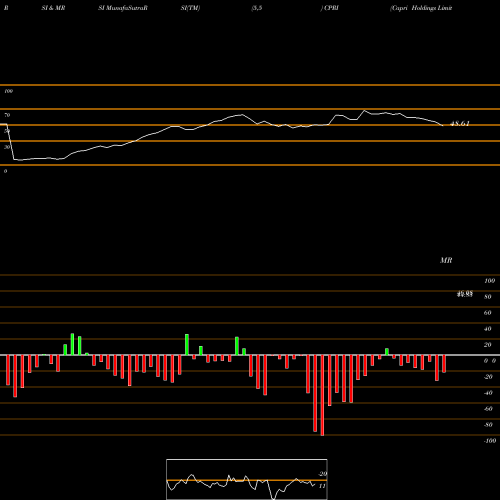This screenshot has height=500, width=500.
Task: Click the 80 label on the MR axis
Action: point(488,297)
